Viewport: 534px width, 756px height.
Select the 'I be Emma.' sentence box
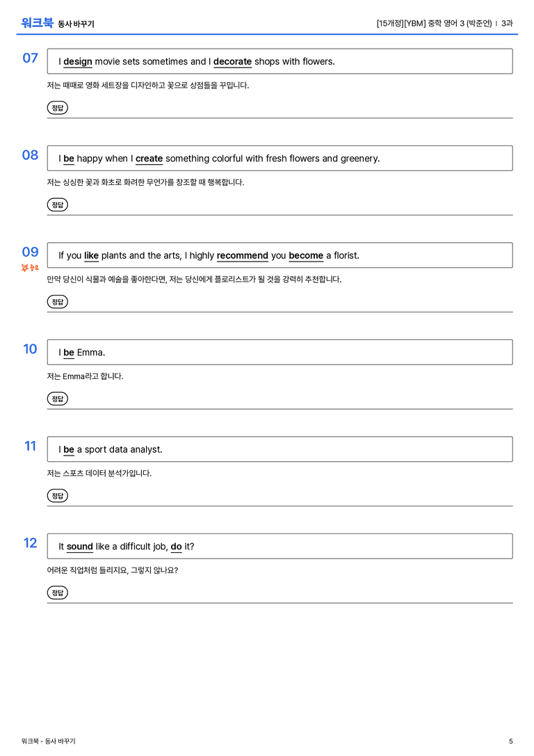(x=280, y=352)
